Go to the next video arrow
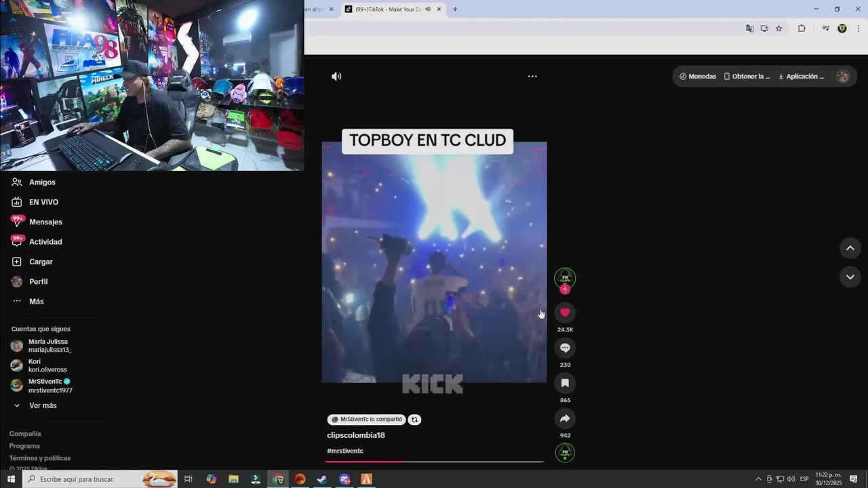This screenshot has height=488, width=868. click(850, 277)
